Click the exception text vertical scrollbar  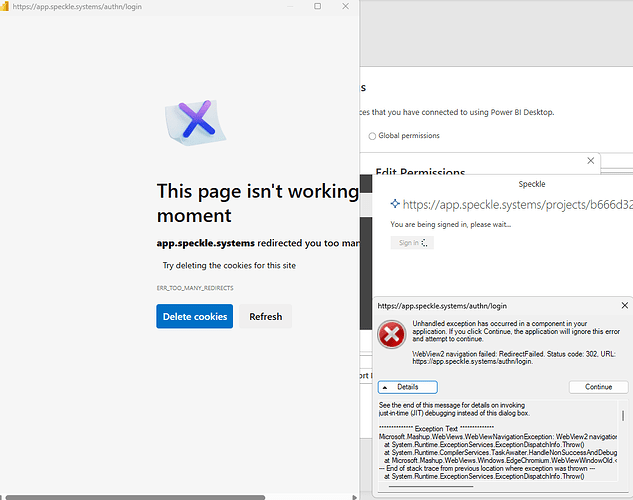[x=623, y=416]
